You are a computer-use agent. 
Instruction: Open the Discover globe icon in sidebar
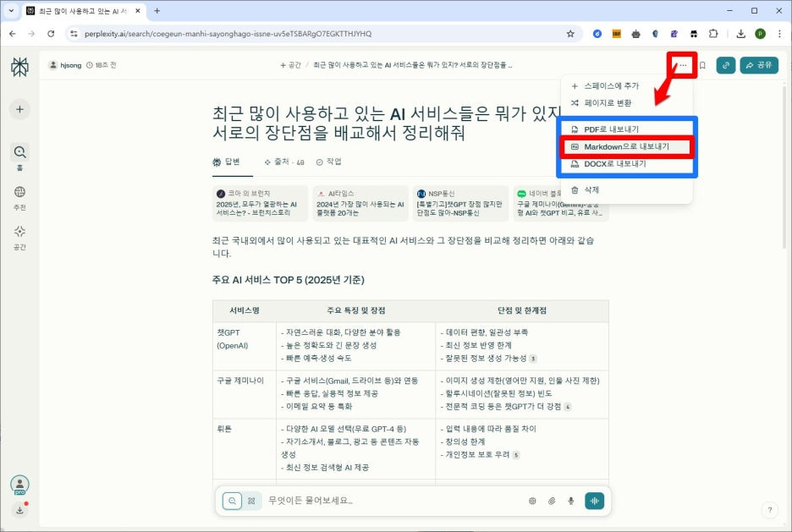(x=19, y=192)
